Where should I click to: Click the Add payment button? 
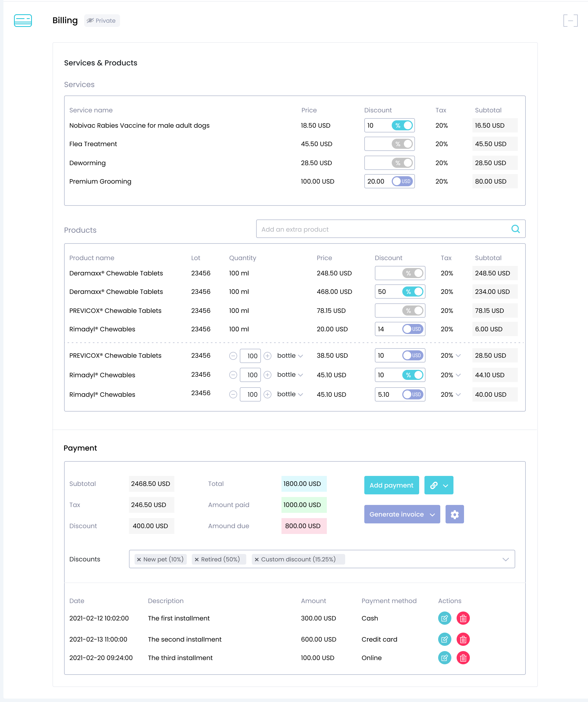(x=391, y=485)
